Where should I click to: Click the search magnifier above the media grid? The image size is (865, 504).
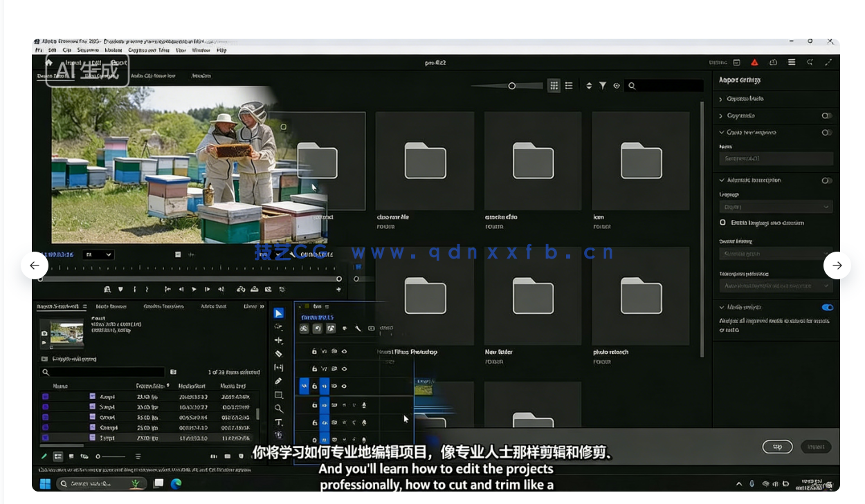[632, 86]
